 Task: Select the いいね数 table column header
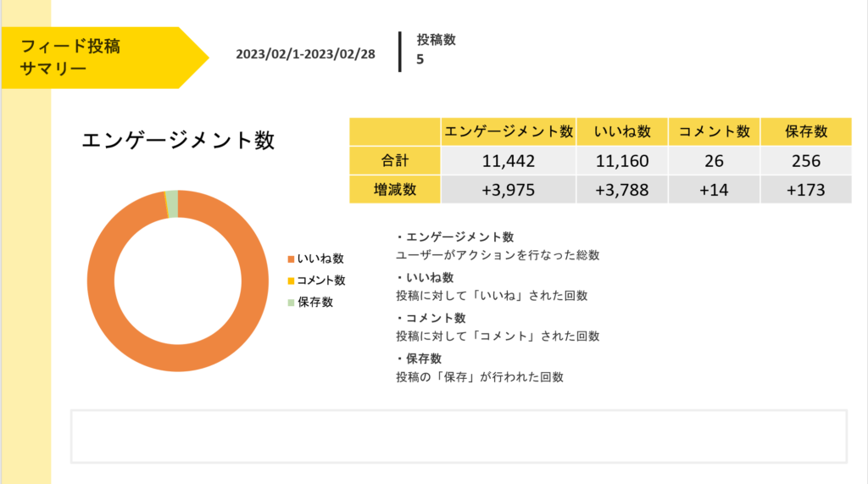(x=622, y=131)
